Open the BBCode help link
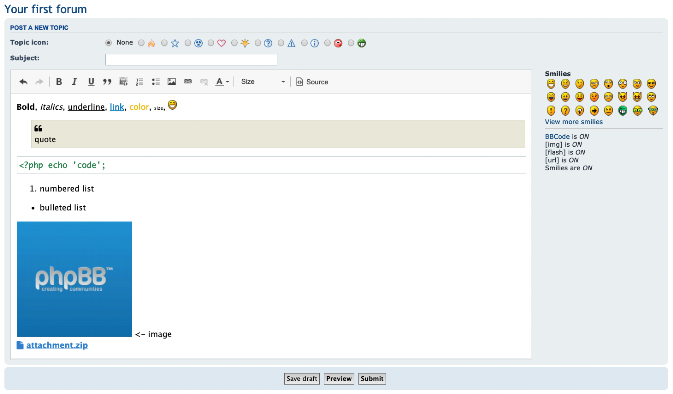Screen dimensions: 673x394 pyautogui.click(x=557, y=136)
